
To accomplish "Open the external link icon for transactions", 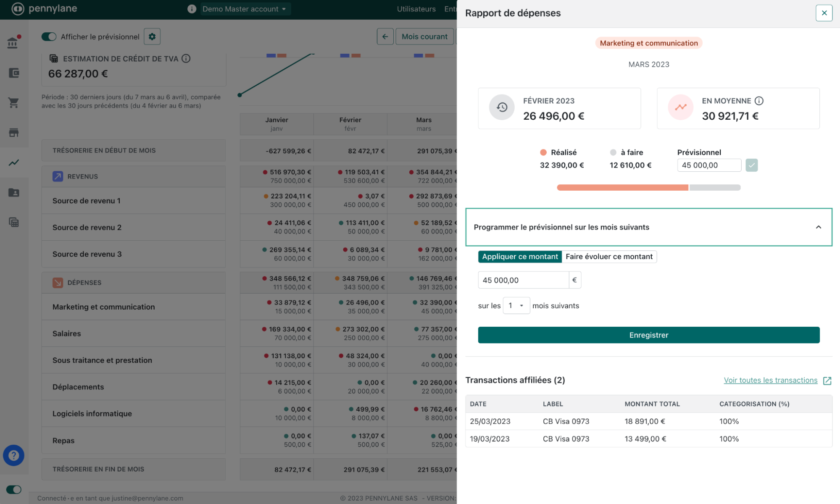I will point(827,381).
